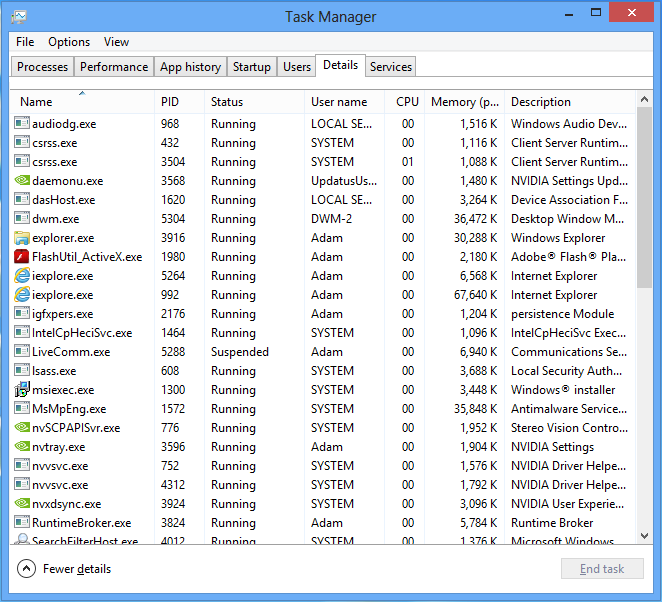
Task: Select the 'persistence Module' description
Action: click(562, 314)
